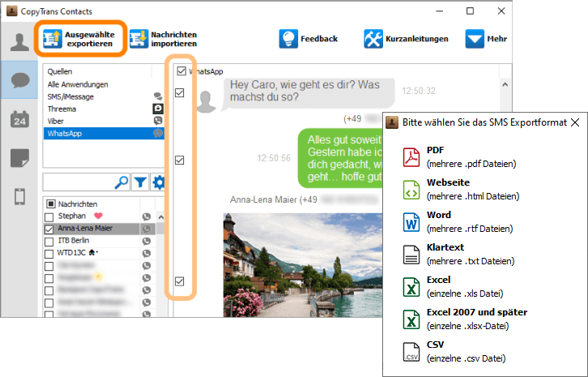Open Notes sidebar icon

pos(19,158)
